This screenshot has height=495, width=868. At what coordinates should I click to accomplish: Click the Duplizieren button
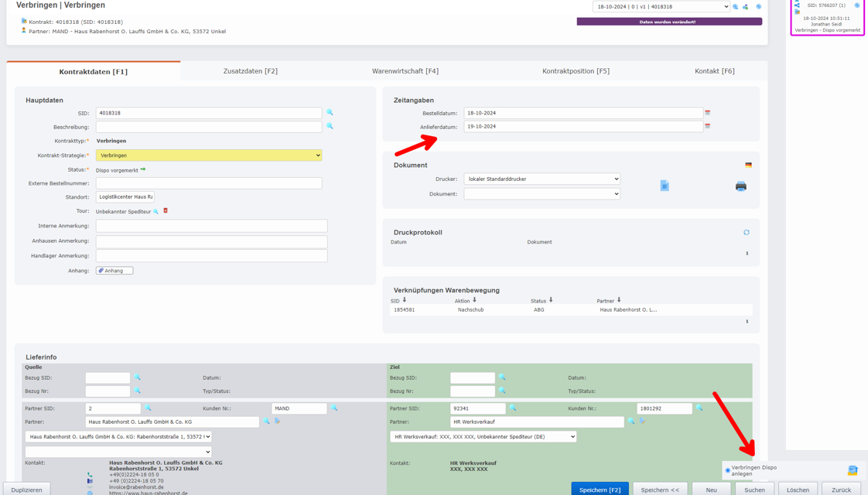coord(27,490)
